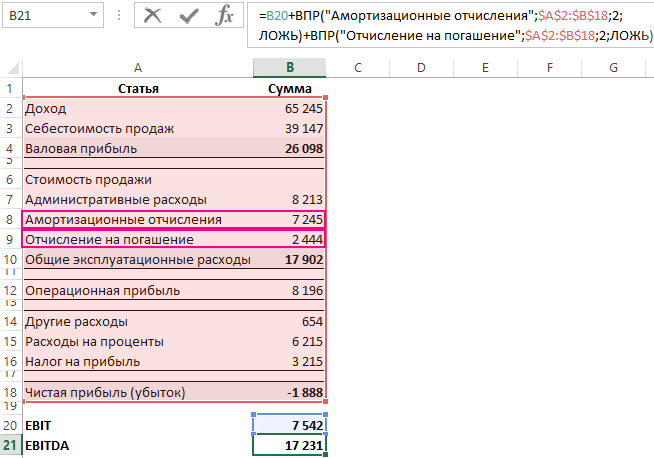Click the 'Сумма' header cell
654x458 pixels.
click(x=289, y=88)
